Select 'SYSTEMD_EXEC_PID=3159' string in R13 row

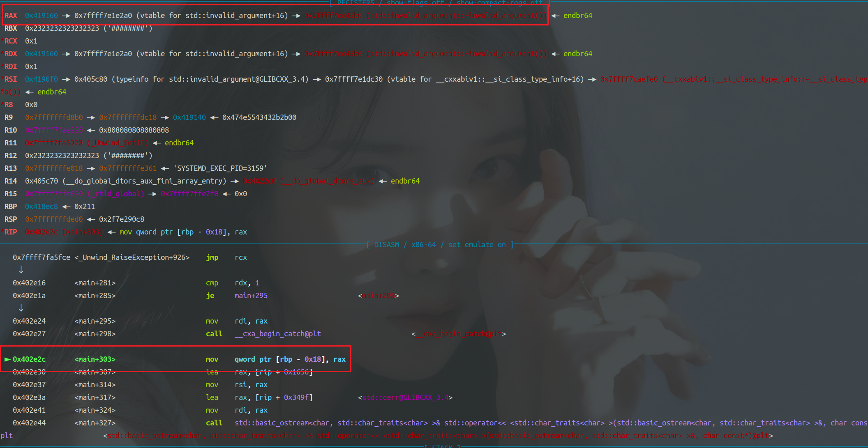click(x=220, y=168)
